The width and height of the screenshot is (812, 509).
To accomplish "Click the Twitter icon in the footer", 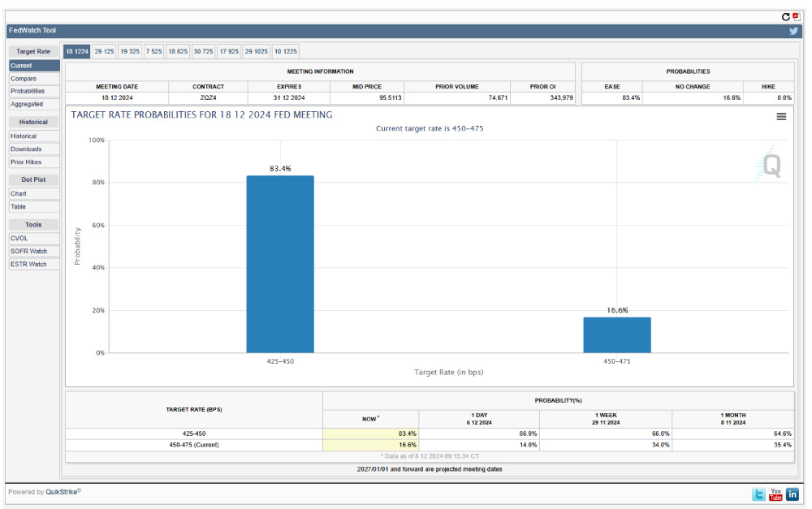I will click(x=758, y=494).
